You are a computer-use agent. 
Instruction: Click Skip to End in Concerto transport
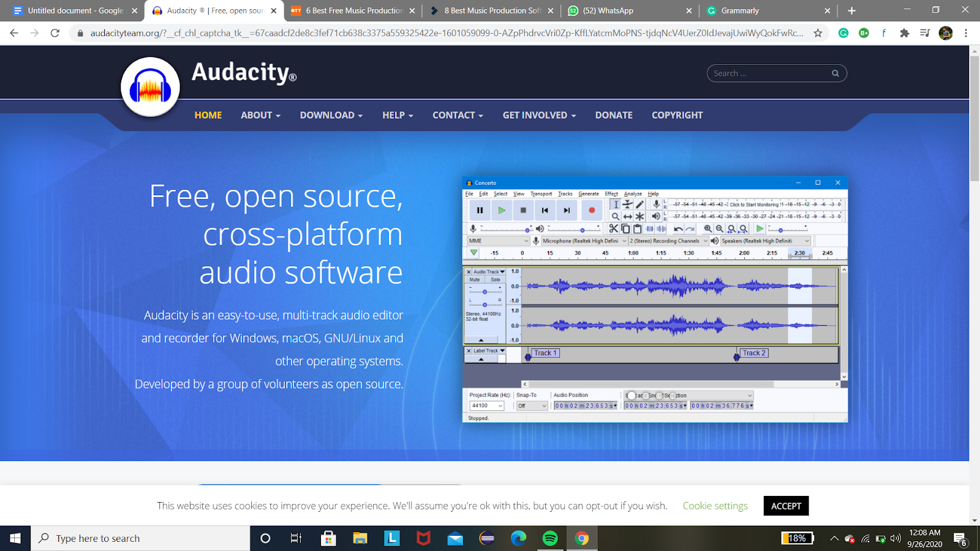[567, 210]
